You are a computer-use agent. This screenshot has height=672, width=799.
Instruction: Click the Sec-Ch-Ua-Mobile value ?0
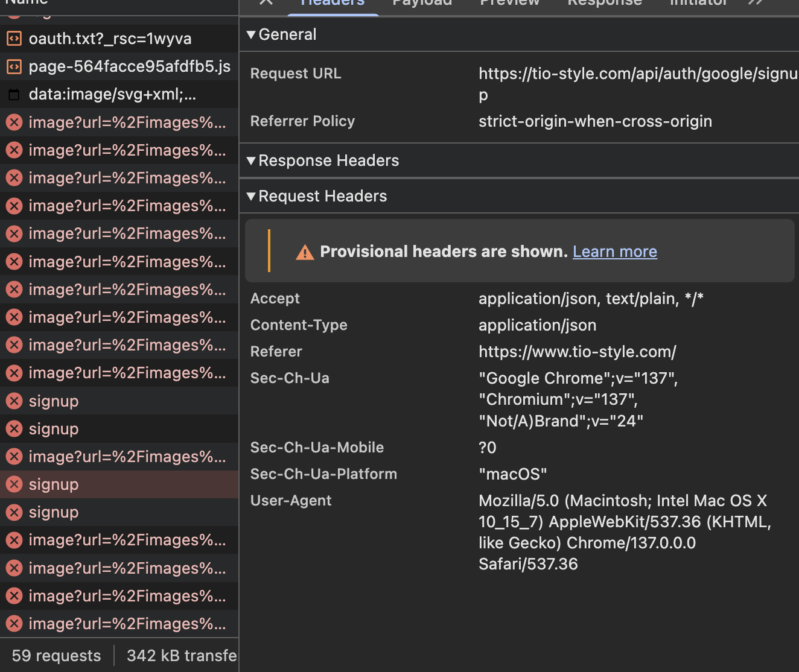tap(488, 448)
